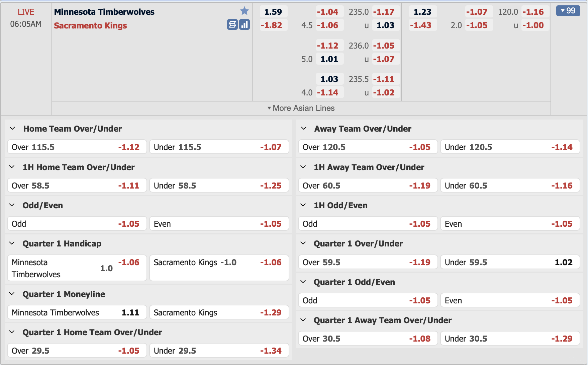The image size is (588, 365).
Task: Add the match to favorites with the star
Action: [x=244, y=11]
